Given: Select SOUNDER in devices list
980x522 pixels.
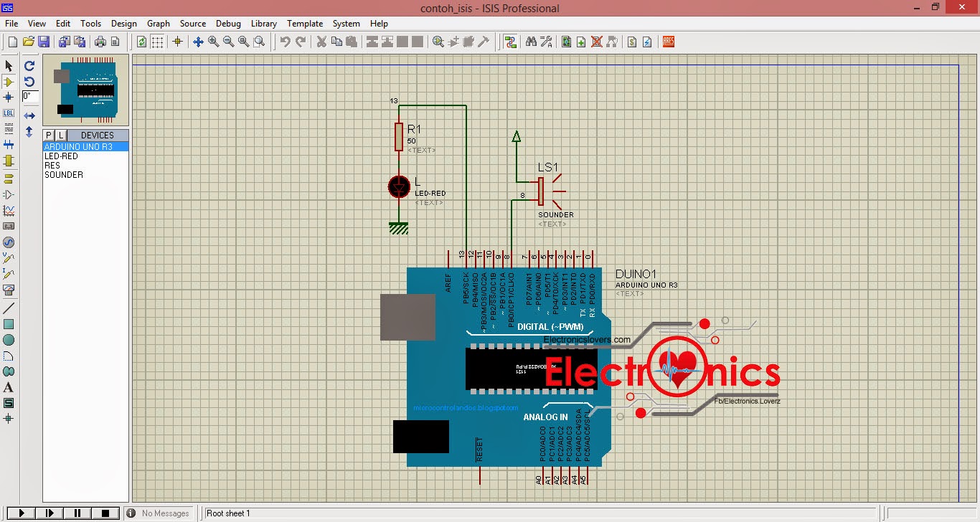Looking at the screenshot, I should tap(85, 175).
